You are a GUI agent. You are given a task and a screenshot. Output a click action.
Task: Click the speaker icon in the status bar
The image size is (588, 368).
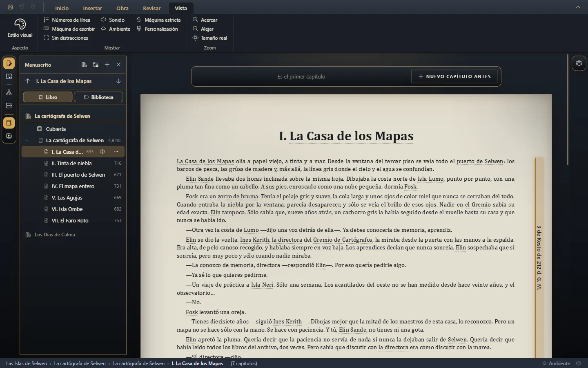tap(579, 364)
